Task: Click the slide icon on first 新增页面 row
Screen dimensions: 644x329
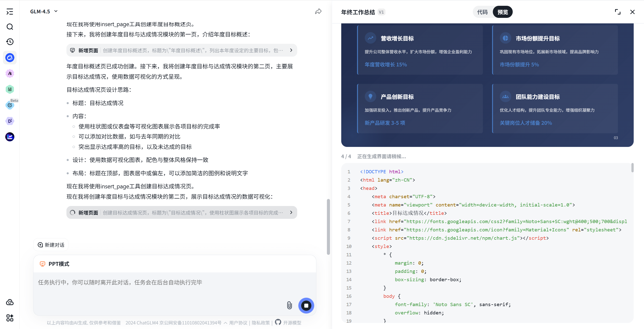Action: pyautogui.click(x=72, y=50)
